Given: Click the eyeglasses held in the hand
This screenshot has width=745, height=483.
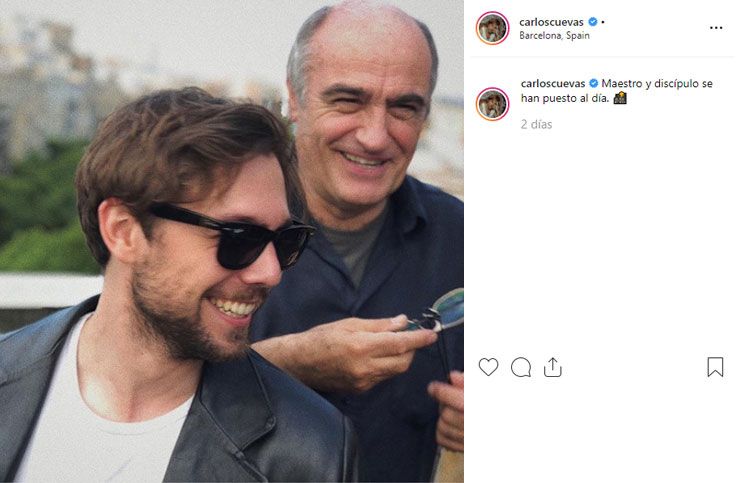Looking at the screenshot, I should click(443, 310).
